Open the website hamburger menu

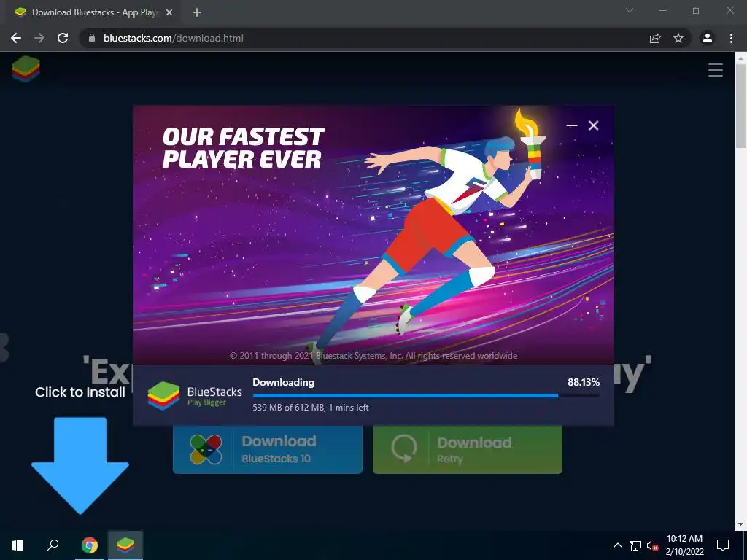715,70
